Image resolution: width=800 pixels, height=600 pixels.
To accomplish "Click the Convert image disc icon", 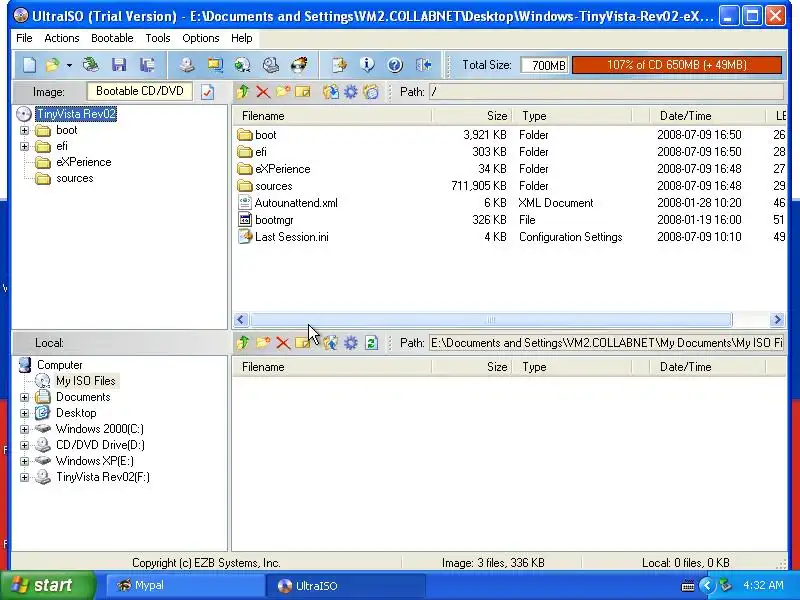I will (x=242, y=65).
